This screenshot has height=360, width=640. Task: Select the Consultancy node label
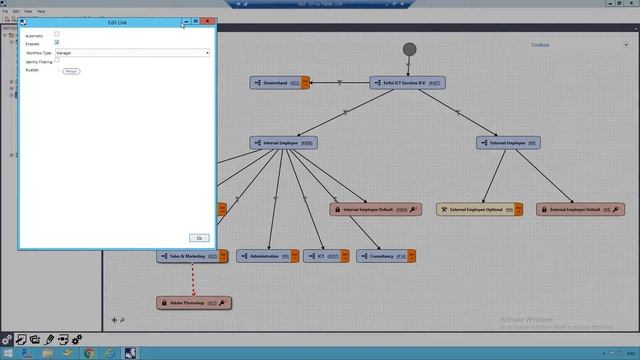pyautogui.click(x=382, y=256)
